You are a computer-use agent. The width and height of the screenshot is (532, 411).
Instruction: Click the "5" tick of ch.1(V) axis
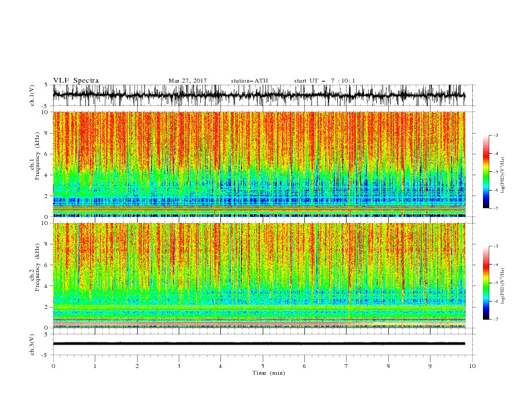(47, 85)
